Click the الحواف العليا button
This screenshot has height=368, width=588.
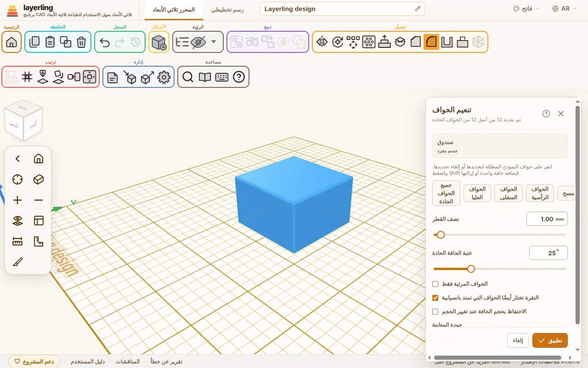tap(477, 193)
